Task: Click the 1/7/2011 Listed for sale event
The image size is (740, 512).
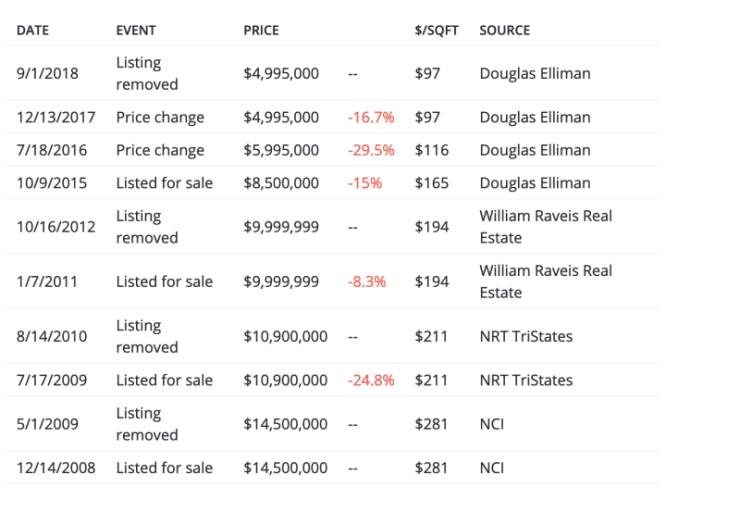Action: [x=164, y=281]
